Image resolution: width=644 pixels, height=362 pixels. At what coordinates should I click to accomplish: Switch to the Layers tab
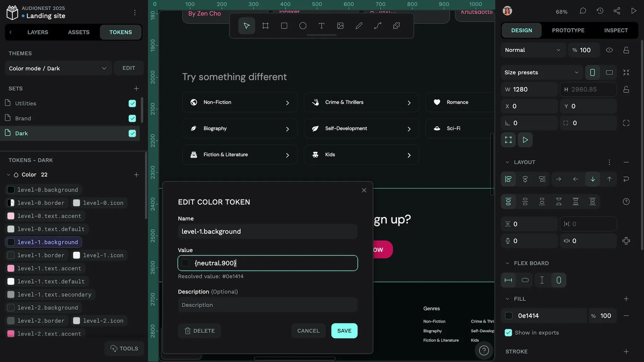click(x=38, y=32)
